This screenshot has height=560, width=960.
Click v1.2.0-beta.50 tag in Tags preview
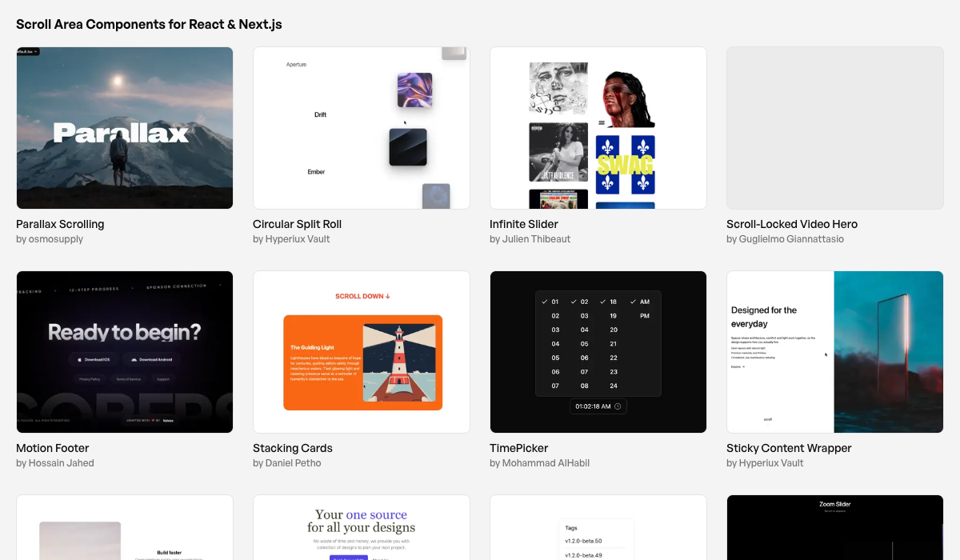coord(582,542)
